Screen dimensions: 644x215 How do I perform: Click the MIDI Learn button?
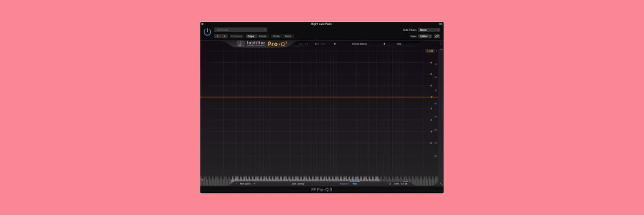click(245, 184)
